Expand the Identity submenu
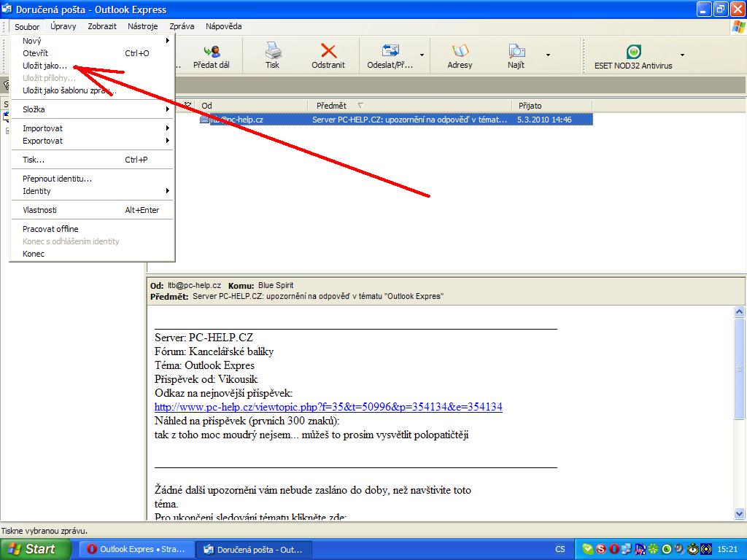 tap(93, 192)
